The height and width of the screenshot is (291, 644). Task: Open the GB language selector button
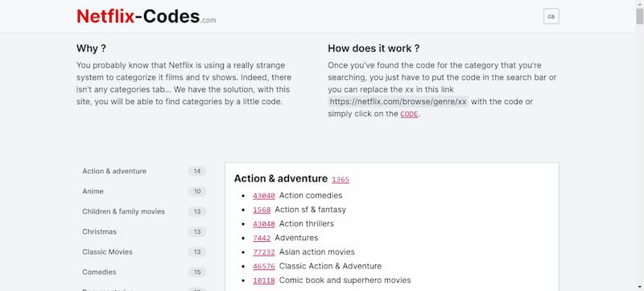pyautogui.click(x=551, y=16)
